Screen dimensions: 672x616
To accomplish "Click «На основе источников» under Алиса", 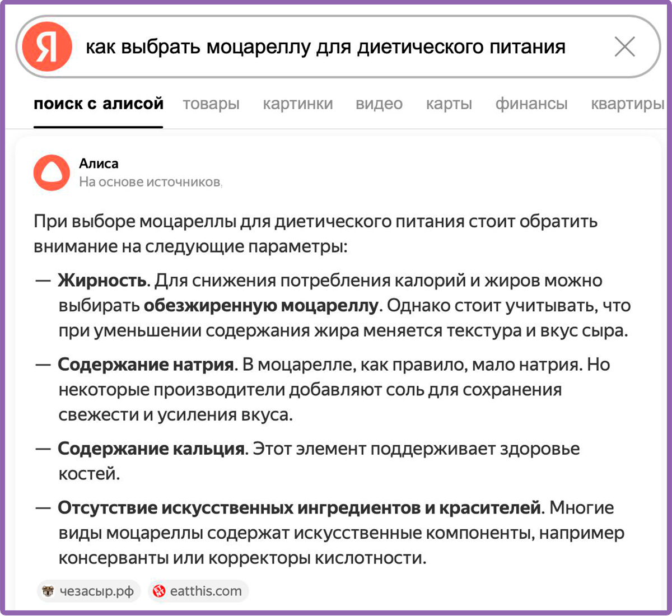I will [150, 182].
